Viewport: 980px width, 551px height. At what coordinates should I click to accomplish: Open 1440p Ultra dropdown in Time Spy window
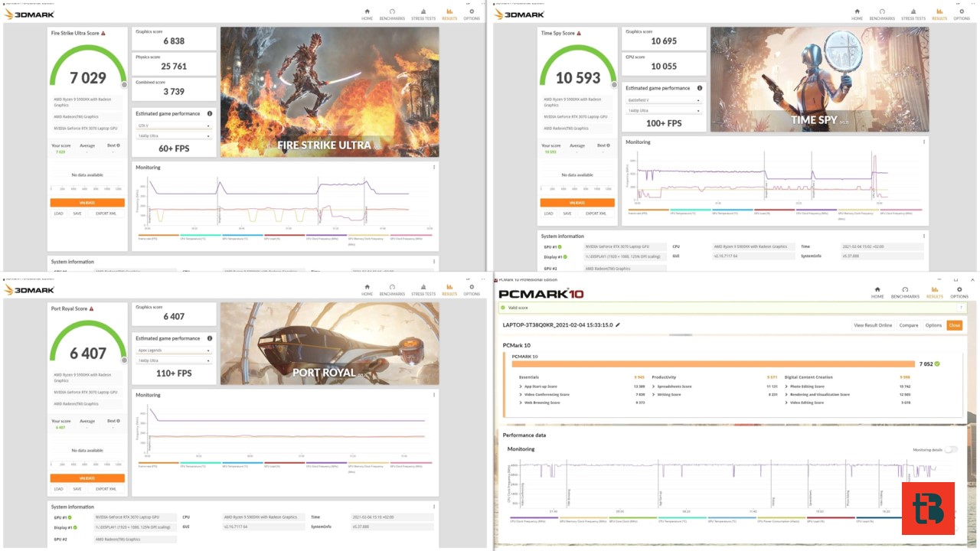coord(664,111)
